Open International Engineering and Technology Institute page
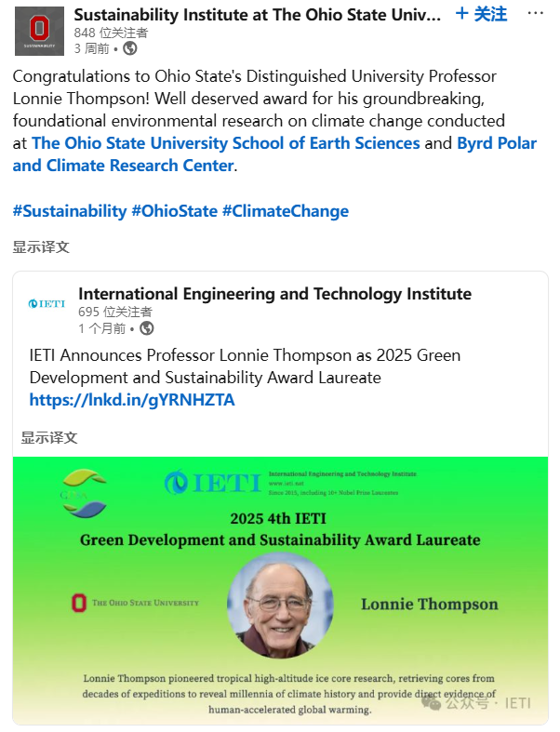This screenshot has width=560, height=732. click(x=274, y=294)
